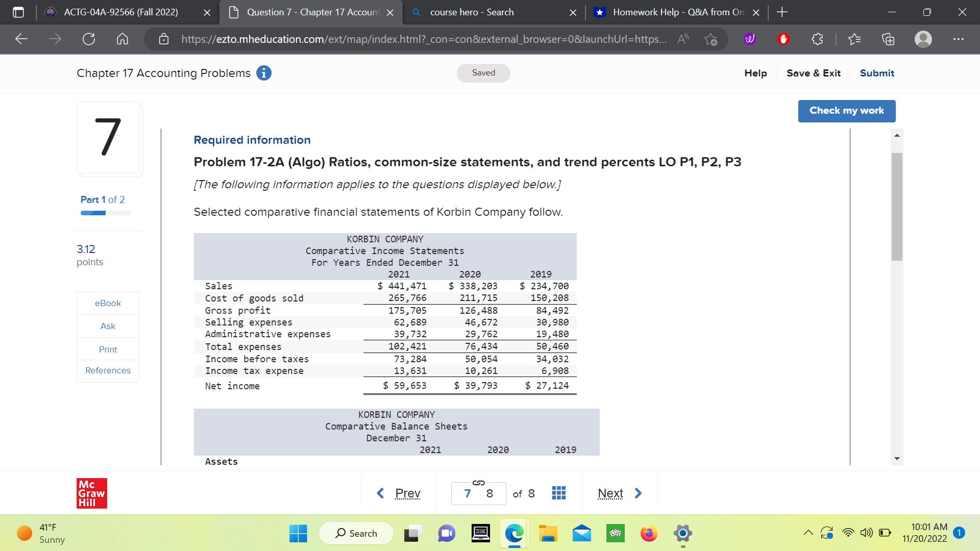Image resolution: width=980 pixels, height=551 pixels.
Task: Expand hidden icons in the system tray
Action: [x=808, y=532]
